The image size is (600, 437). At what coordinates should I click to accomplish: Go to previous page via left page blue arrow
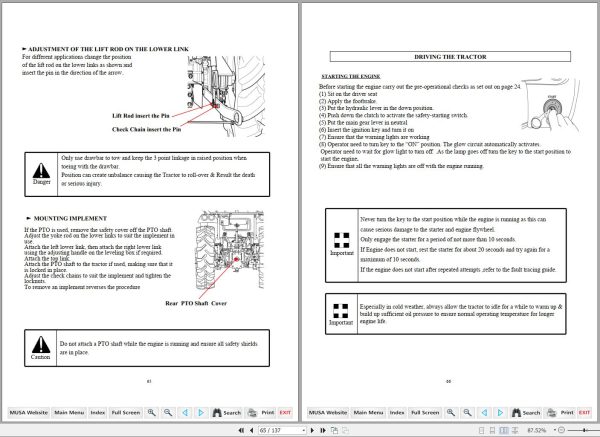click(185, 413)
